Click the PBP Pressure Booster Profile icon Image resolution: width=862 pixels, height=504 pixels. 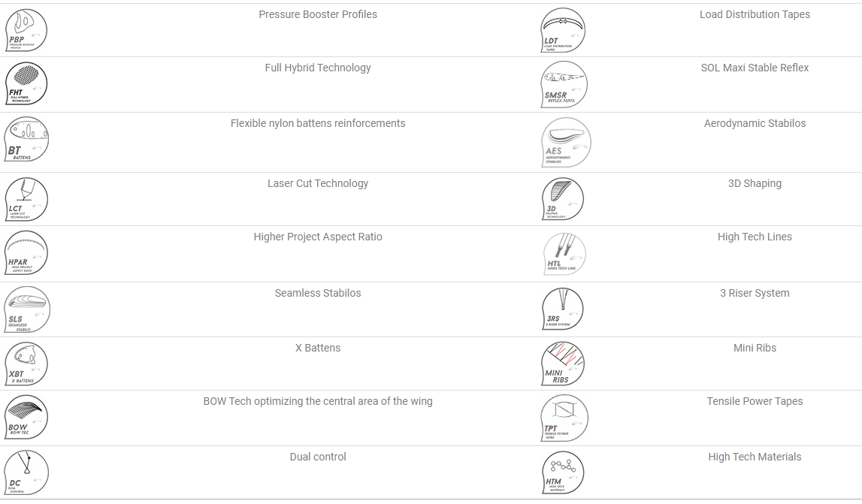point(26,30)
